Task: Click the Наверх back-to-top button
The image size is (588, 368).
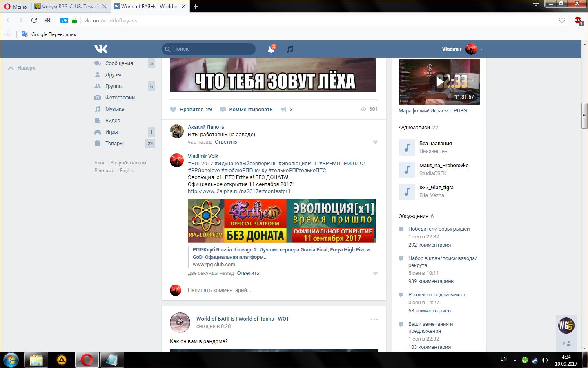Action: [22, 68]
